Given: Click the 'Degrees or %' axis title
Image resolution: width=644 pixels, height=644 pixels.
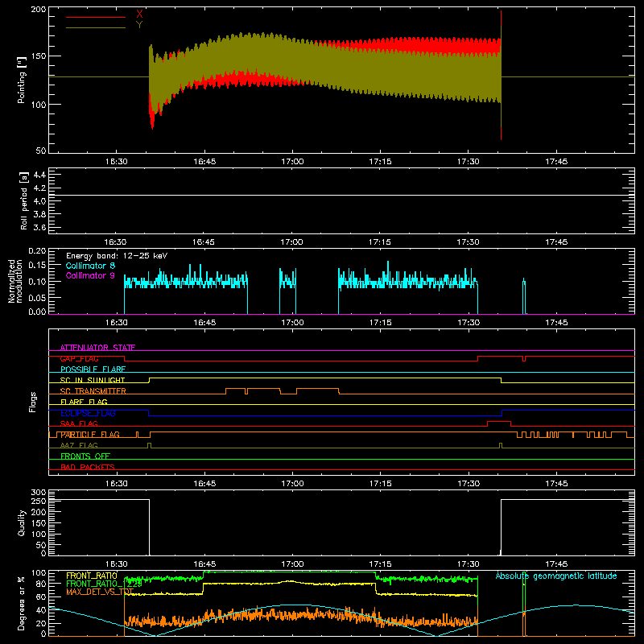Looking at the screenshot, I should (x=22, y=604).
